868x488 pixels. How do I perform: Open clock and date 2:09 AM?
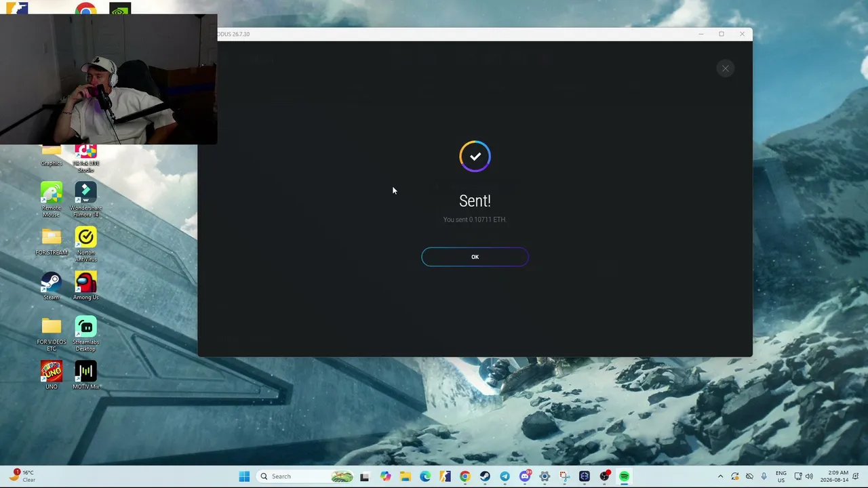pyautogui.click(x=835, y=476)
